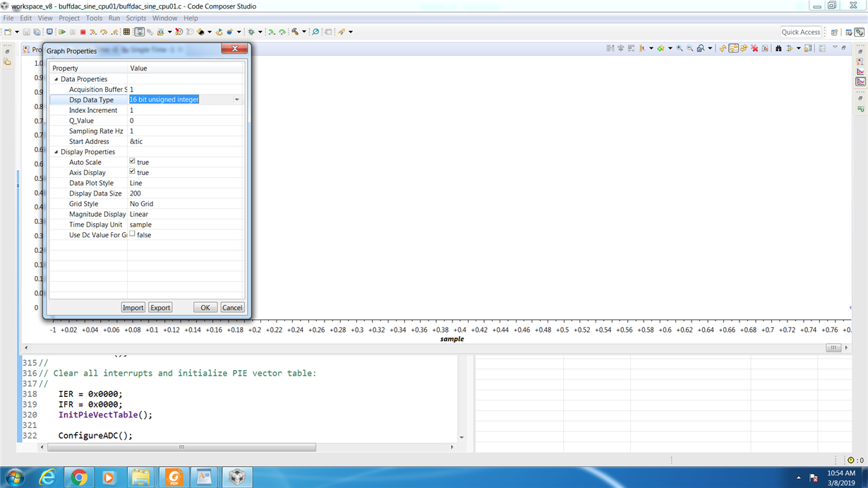The height and width of the screenshot is (488, 868).
Task: Click OK to apply graph properties
Action: [205, 307]
